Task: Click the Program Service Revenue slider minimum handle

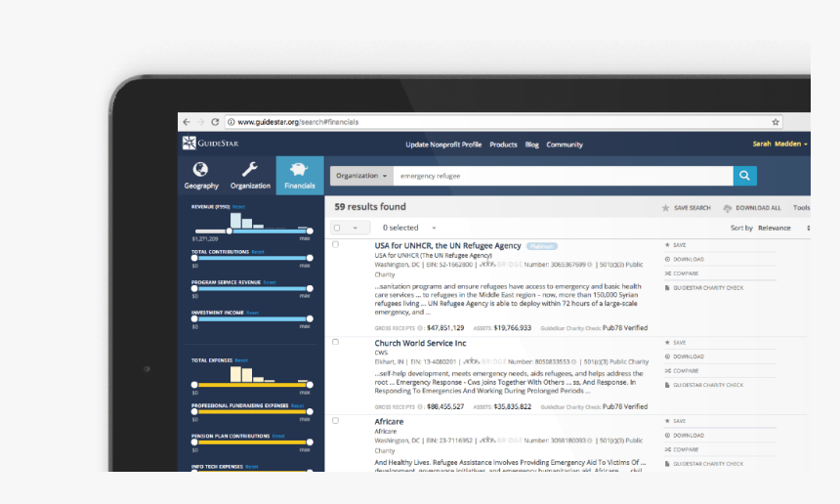Action: click(194, 288)
